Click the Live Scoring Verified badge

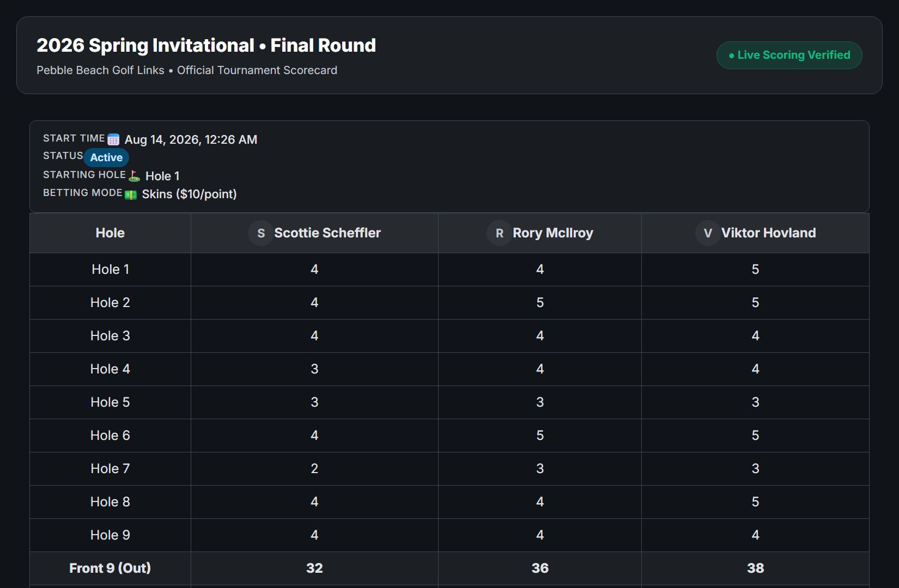(789, 55)
